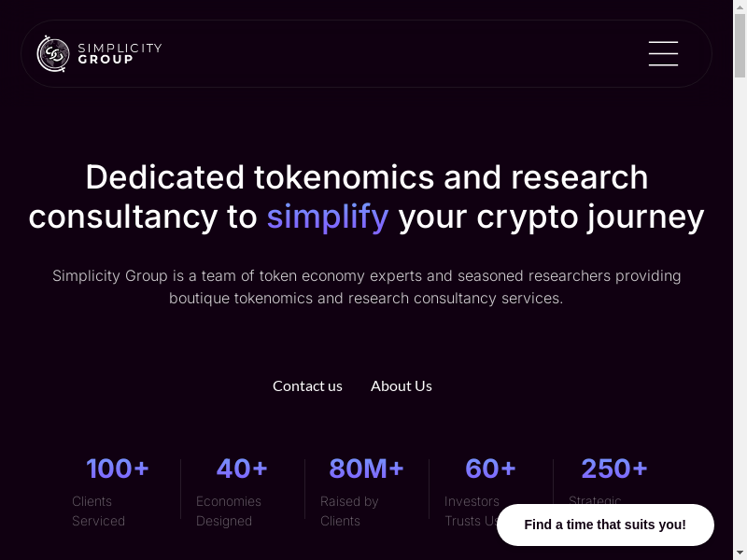
Task: Click the Simplicity Group wordmark text
Action: [120, 53]
